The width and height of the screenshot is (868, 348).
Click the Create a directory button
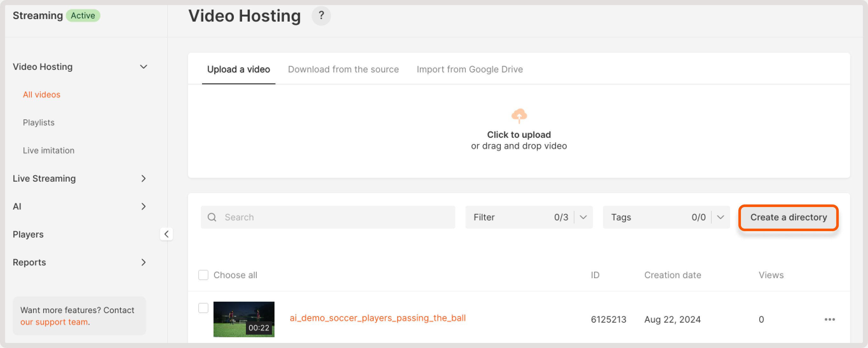click(788, 217)
